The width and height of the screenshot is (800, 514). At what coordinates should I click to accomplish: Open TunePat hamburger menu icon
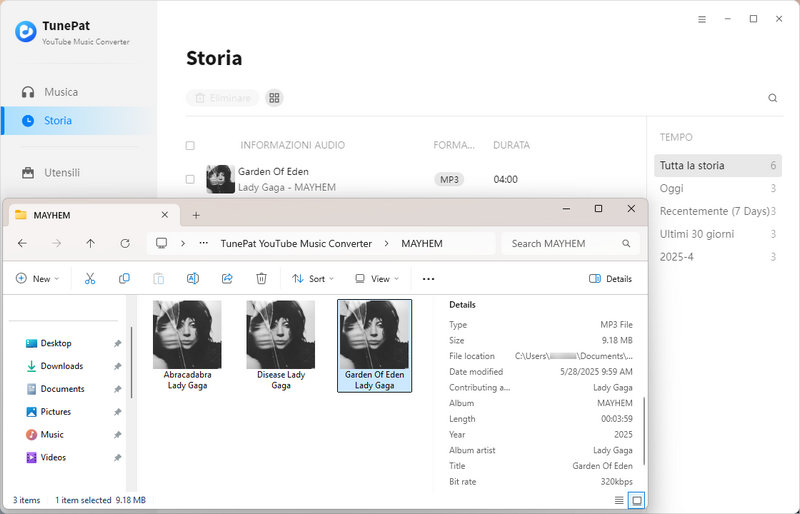pos(702,19)
